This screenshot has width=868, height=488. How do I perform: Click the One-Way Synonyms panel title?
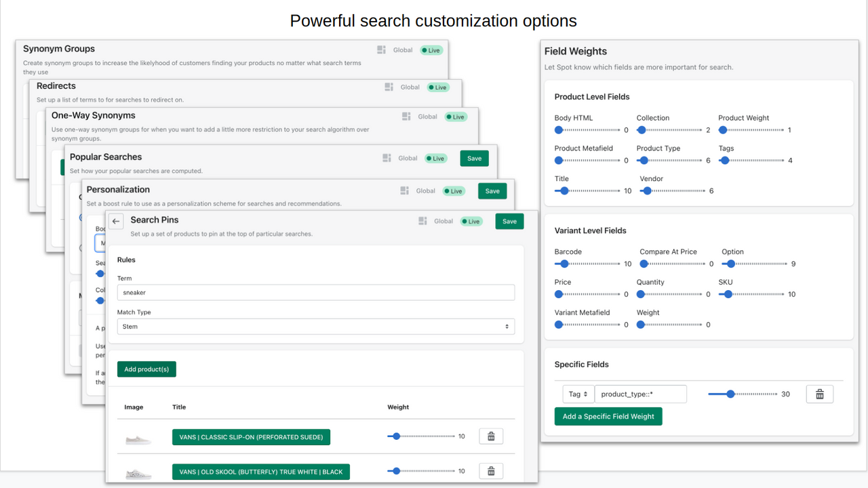(94, 115)
